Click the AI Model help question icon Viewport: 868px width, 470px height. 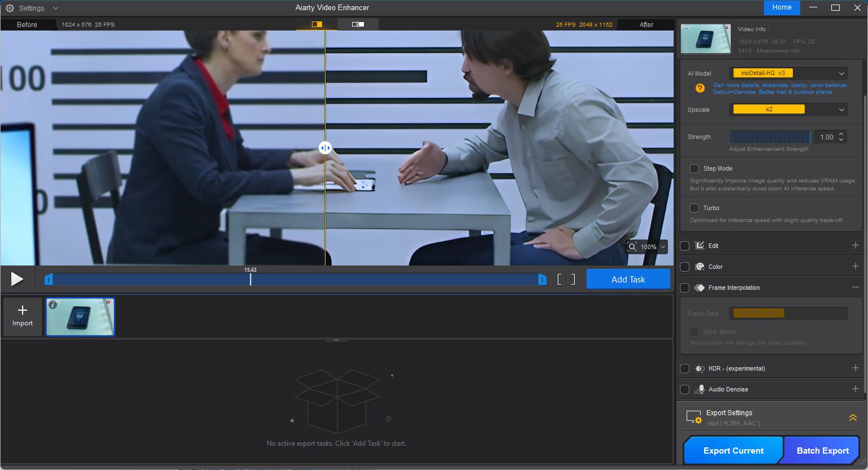[700, 88]
